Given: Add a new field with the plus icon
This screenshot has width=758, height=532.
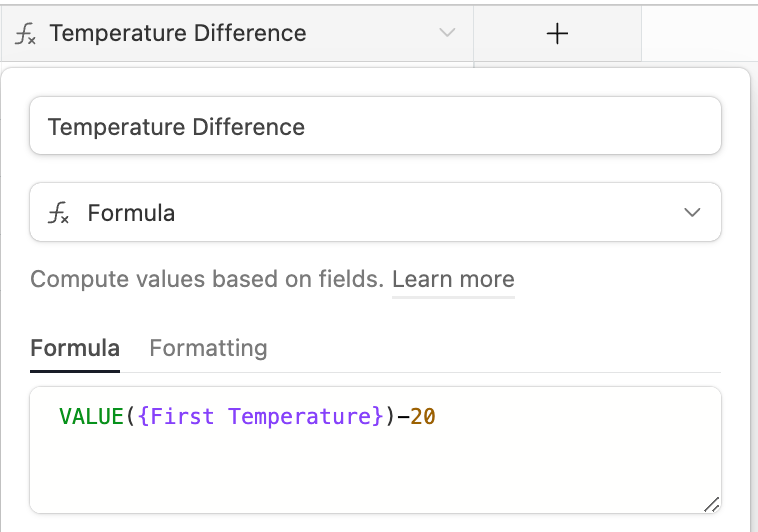Looking at the screenshot, I should (557, 34).
